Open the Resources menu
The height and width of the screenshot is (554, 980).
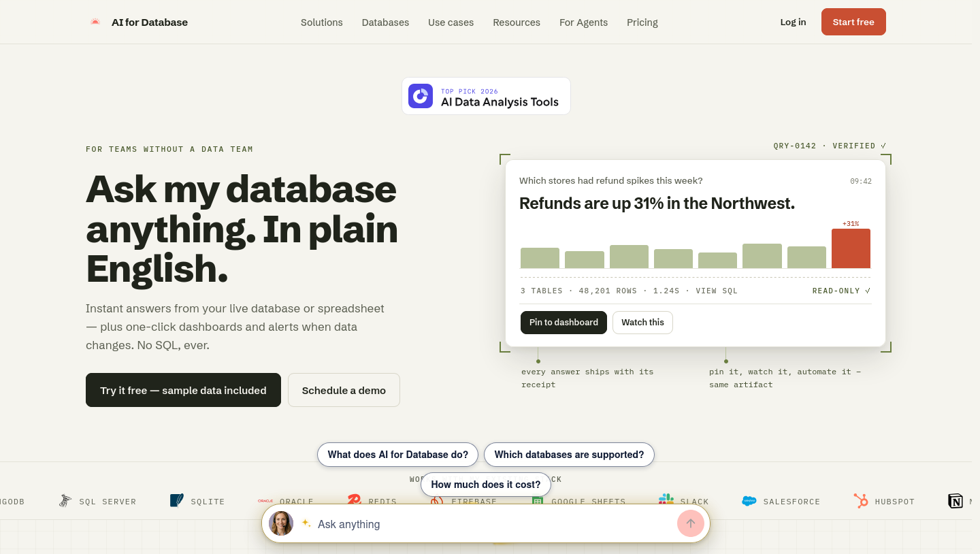(517, 22)
